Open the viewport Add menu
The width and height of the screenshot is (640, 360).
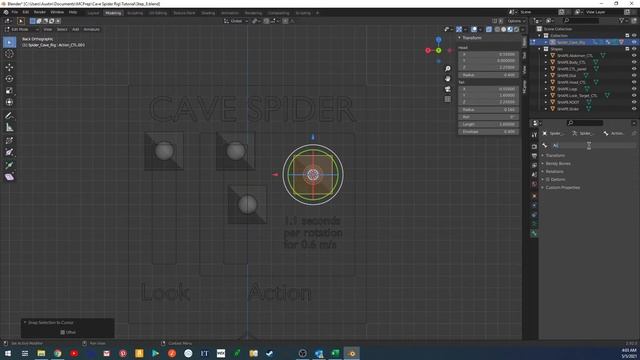tap(76, 29)
